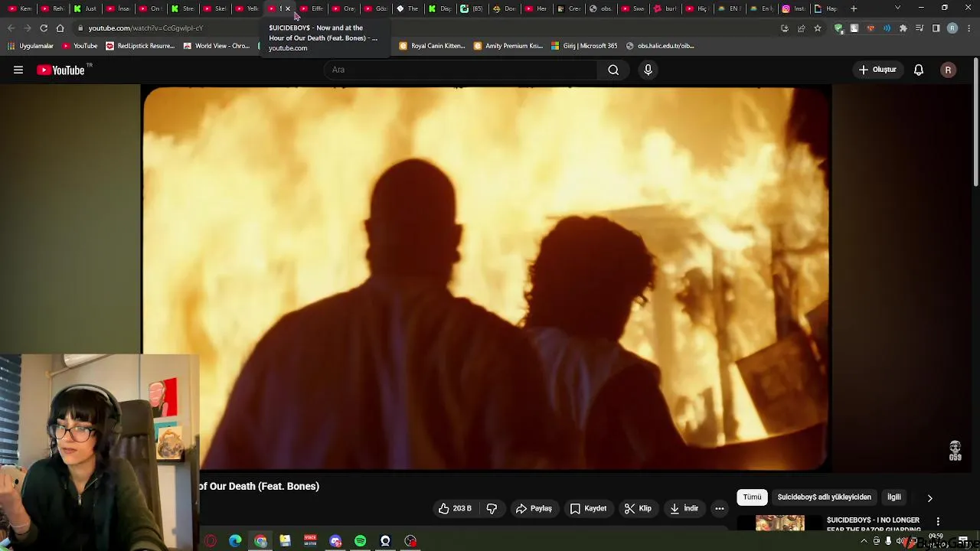Viewport: 980px width, 551px height.
Task: Open Spotify from the taskbar
Action: click(x=360, y=541)
